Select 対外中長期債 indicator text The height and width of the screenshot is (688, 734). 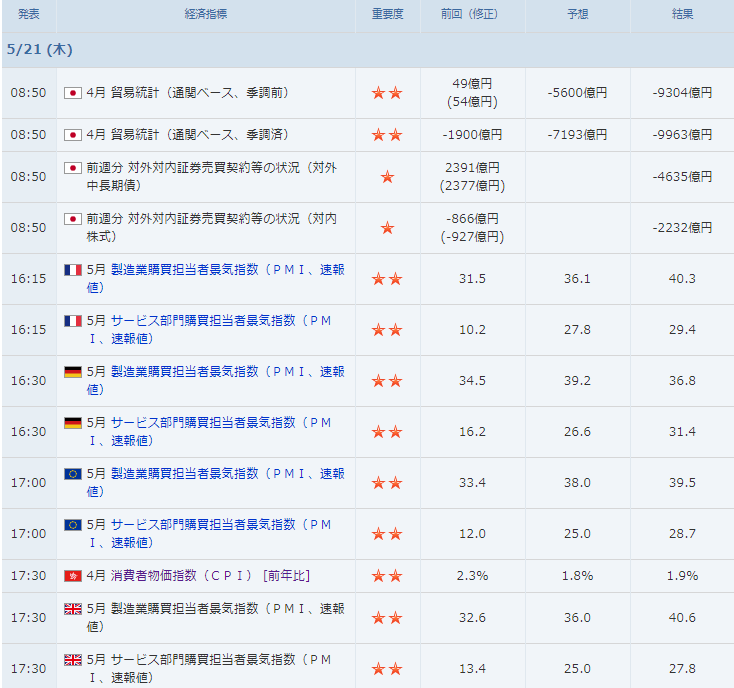[212, 176]
